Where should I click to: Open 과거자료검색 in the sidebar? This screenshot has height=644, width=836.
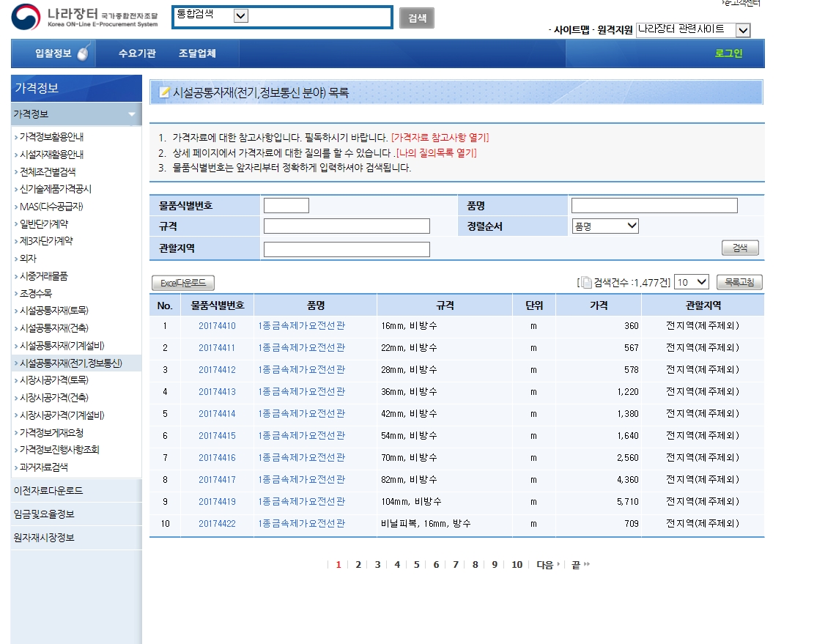pyautogui.click(x=44, y=467)
